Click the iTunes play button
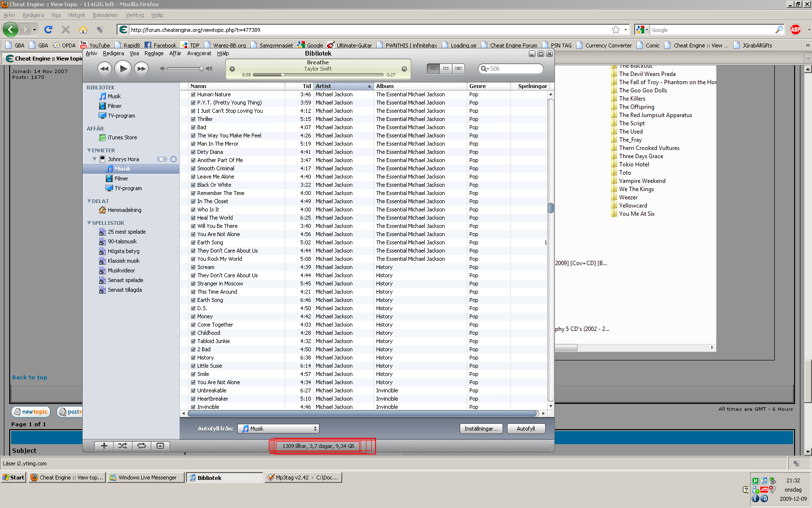812x508 pixels. [x=123, y=69]
